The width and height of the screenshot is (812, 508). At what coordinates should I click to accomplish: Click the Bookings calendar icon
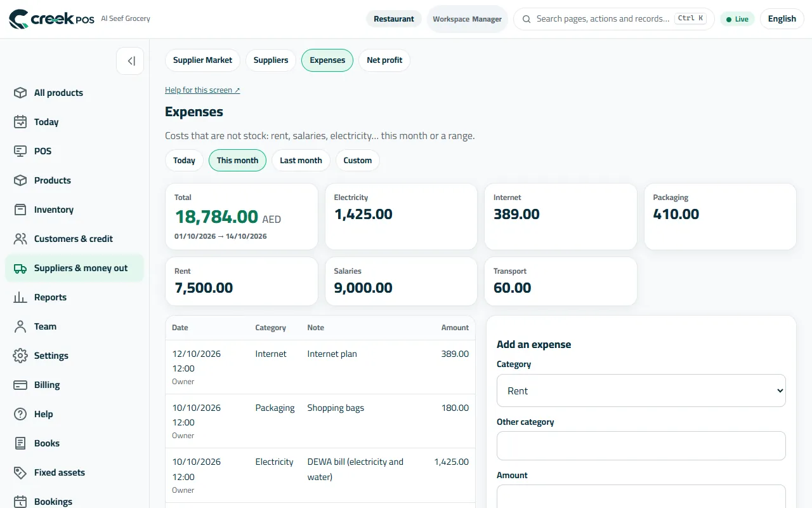(20, 502)
